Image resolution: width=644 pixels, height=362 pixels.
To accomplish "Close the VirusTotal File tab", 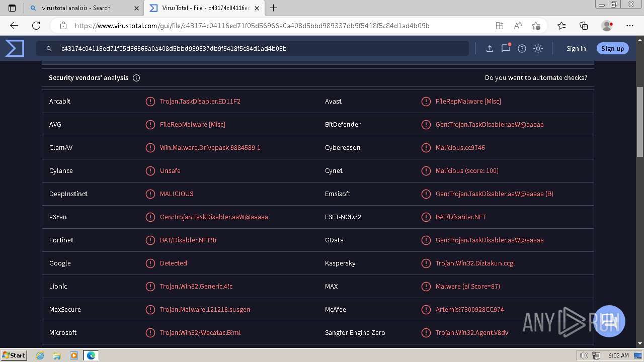I will (257, 8).
